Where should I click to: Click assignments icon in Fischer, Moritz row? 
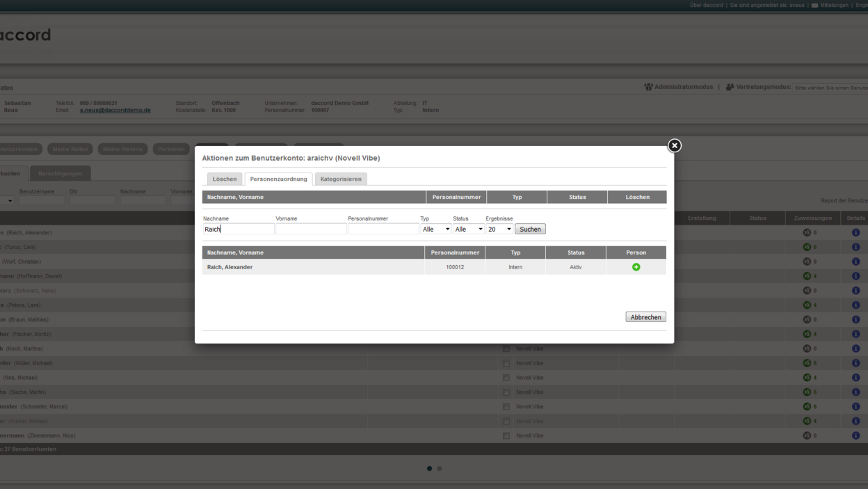coord(807,334)
